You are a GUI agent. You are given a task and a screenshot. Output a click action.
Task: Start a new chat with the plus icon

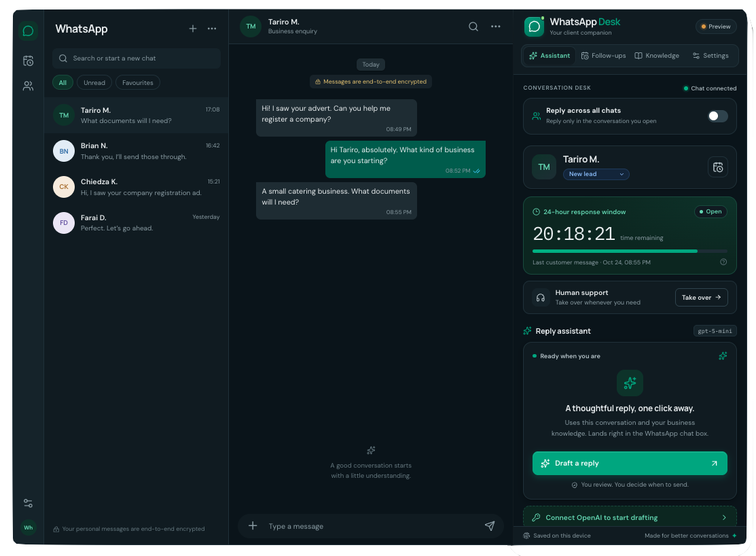192,29
